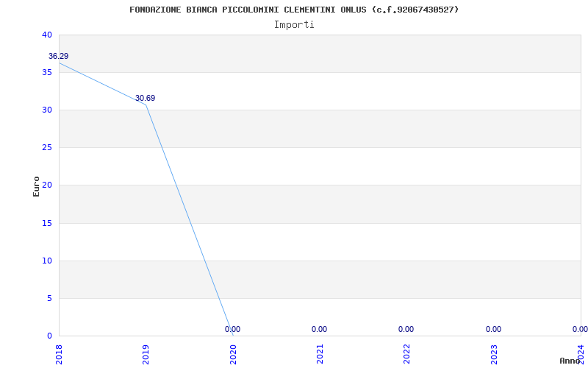The image size is (588, 368).
Task: Select the 2019 x-axis label
Action: coord(146,355)
